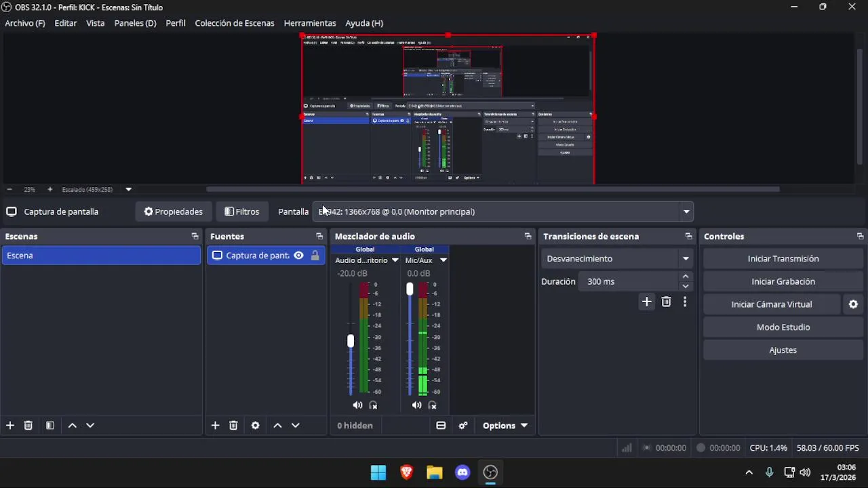Click the 0 hidden mixer label
The height and width of the screenshot is (488, 868).
(355, 426)
